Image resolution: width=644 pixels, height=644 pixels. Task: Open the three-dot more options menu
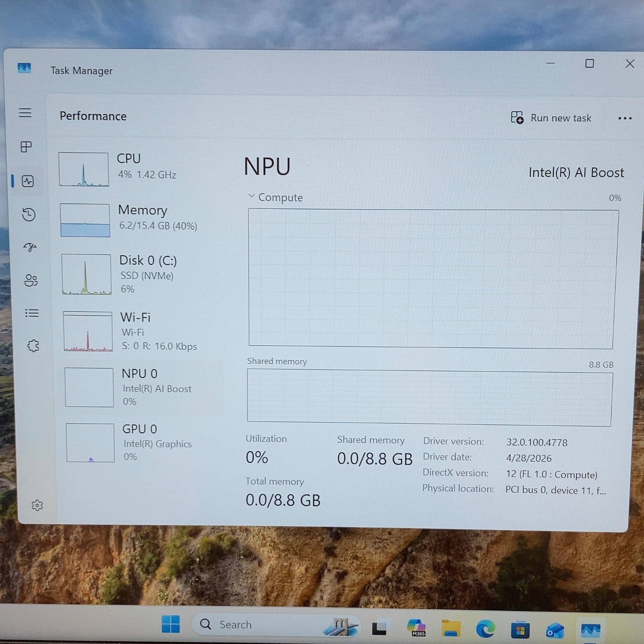[x=625, y=118]
